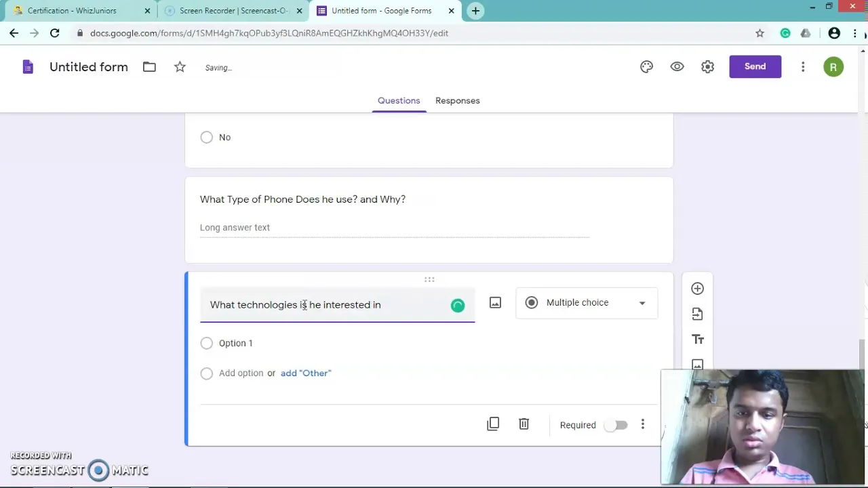This screenshot has height=488, width=868.
Task: Open the Chrome profile icon
Action: [834, 33]
